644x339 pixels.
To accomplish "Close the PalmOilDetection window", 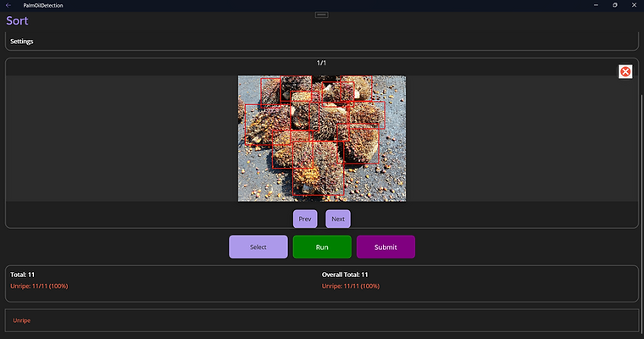I will [x=634, y=5].
